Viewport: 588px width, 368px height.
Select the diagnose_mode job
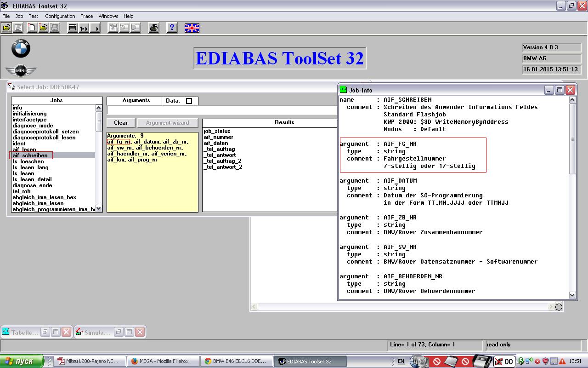53,126
